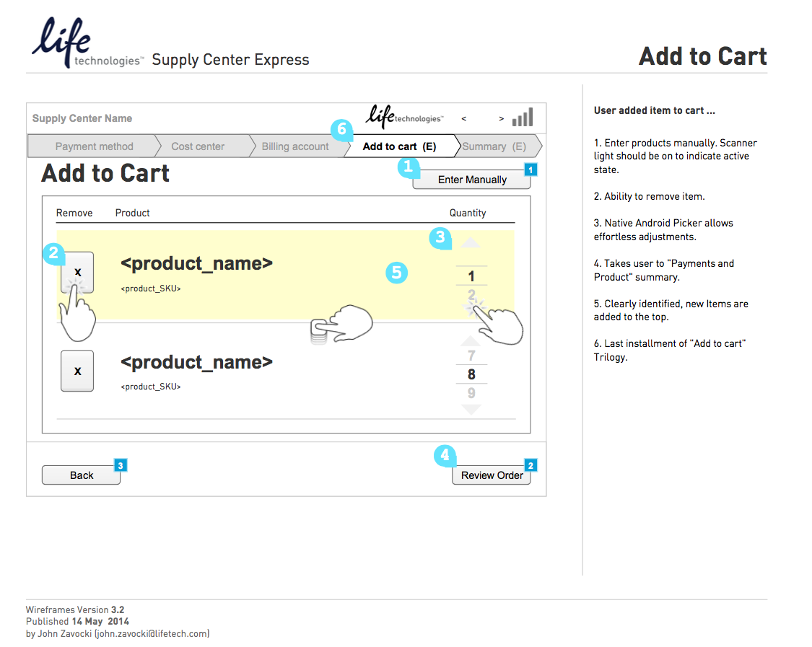Remove the second product with x button
This screenshot has width=812, height=647.
coord(77,371)
